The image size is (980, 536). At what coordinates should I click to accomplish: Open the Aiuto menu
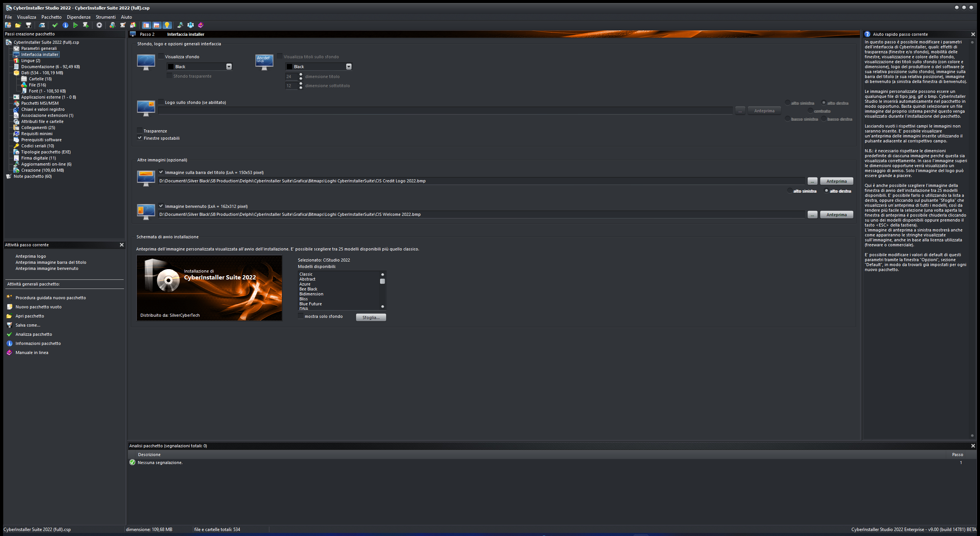[x=126, y=17]
